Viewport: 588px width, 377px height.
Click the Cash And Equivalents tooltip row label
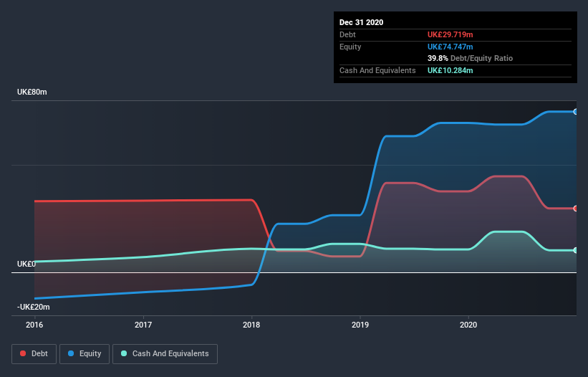pyautogui.click(x=377, y=70)
